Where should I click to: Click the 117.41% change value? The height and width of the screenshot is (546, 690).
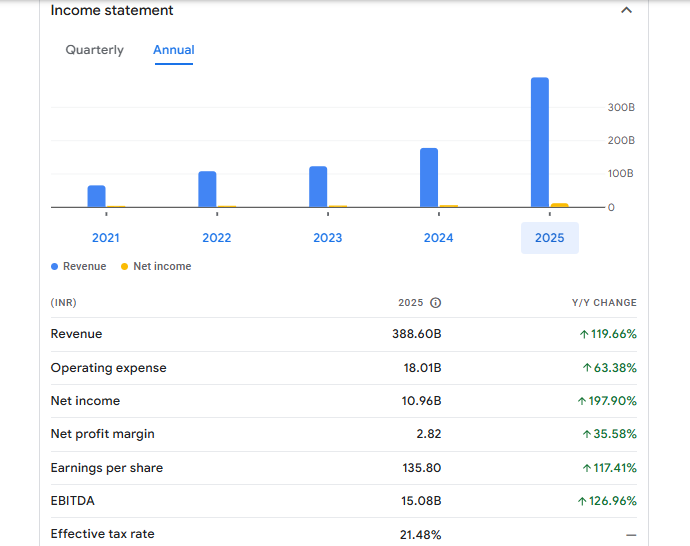(x=609, y=468)
